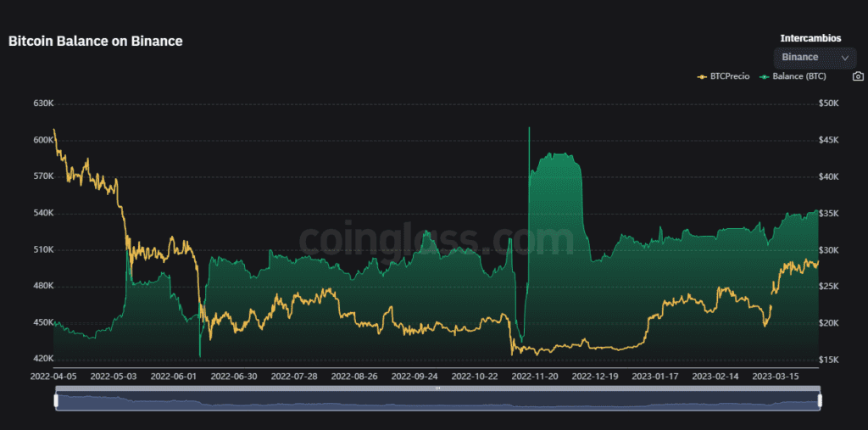868x430 pixels.
Task: Click the 2022-06-01 date label
Action: tap(174, 377)
